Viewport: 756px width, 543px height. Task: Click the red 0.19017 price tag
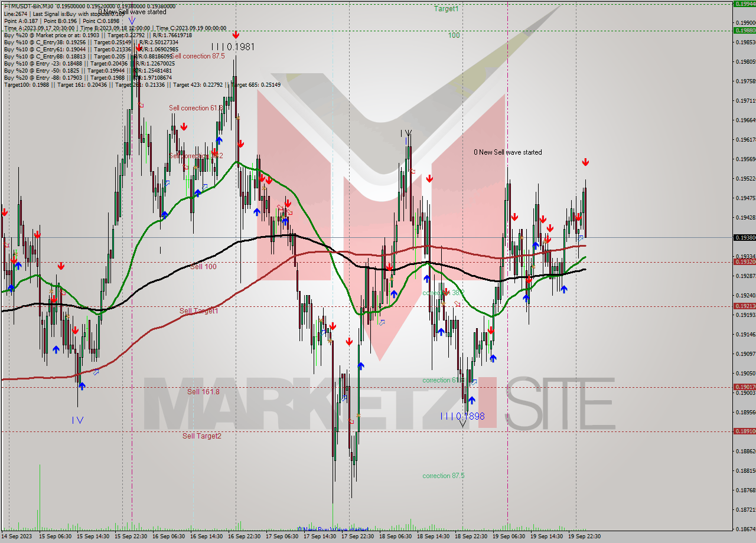(x=744, y=387)
